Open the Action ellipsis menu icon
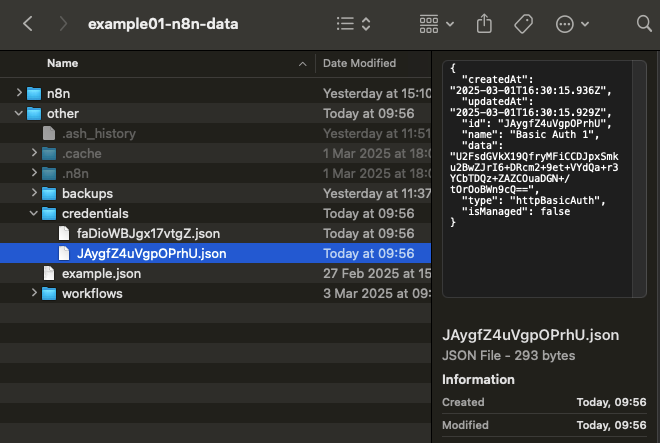Viewport: 660px width, 443px height. click(564, 24)
